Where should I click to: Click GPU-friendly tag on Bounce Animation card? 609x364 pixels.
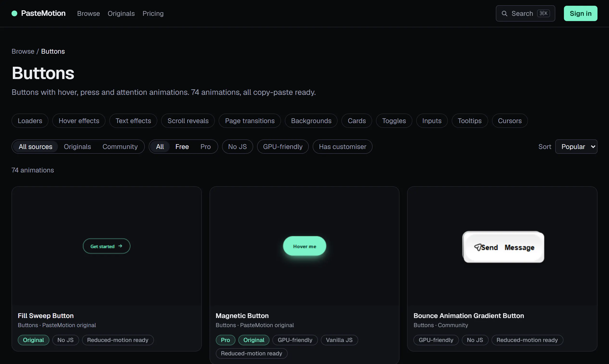click(x=436, y=340)
